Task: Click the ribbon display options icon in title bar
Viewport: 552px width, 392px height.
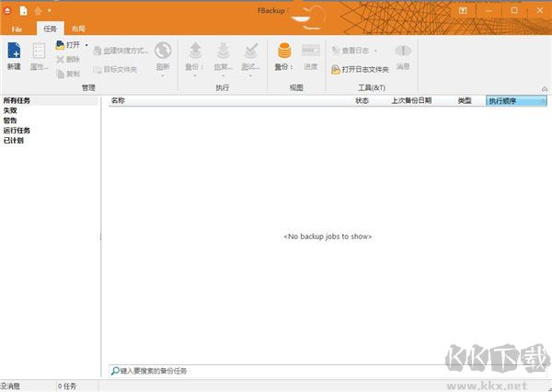Action: [x=463, y=10]
